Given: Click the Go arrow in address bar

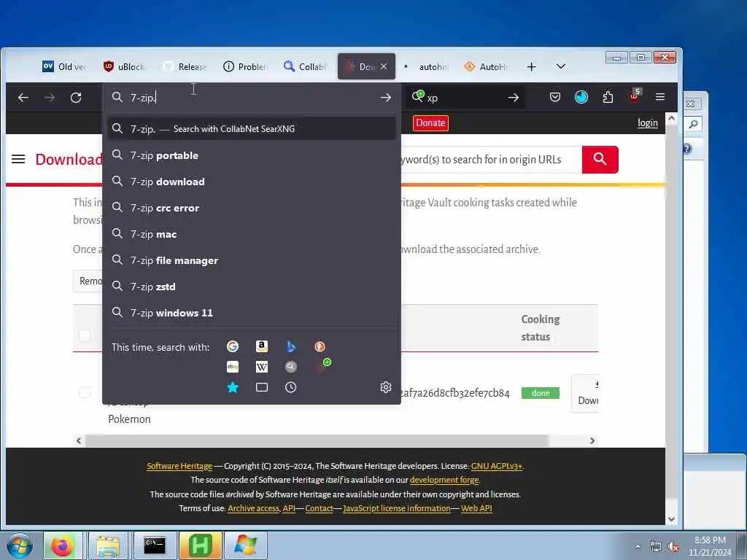Looking at the screenshot, I should pos(386,98).
